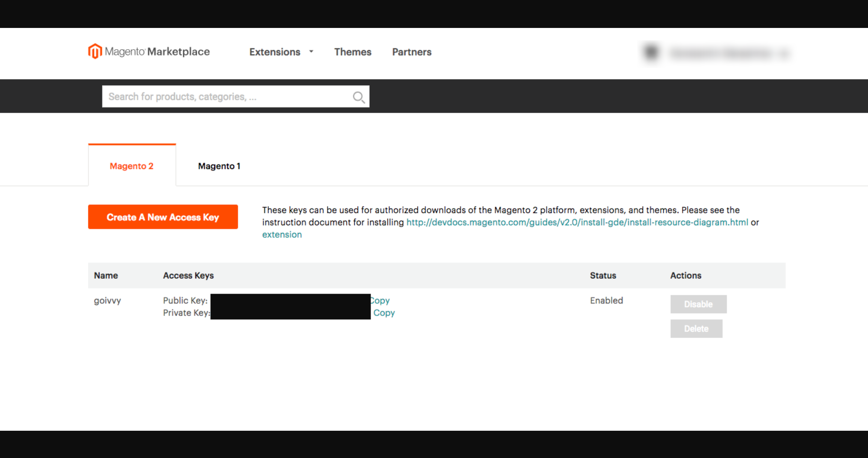Click the Themes navigation menu item
Viewport: 868px width, 458px height.
[353, 52]
